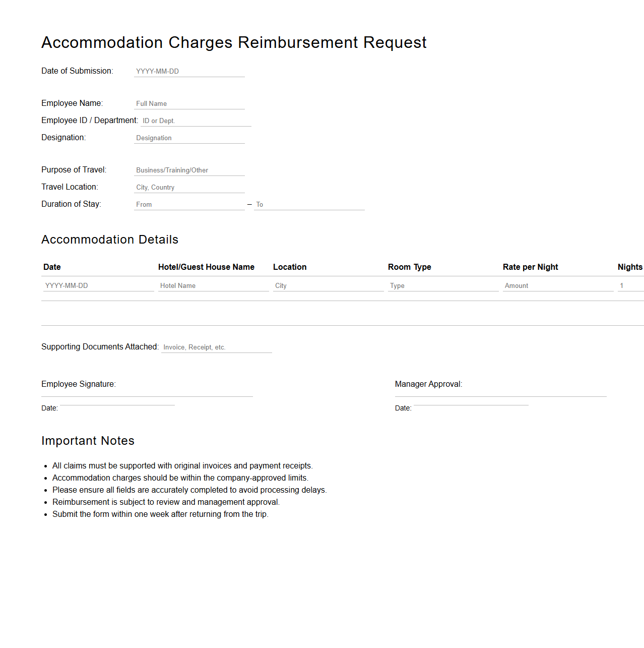Click the Designation input field
This screenshot has width=644, height=648.
(x=189, y=138)
